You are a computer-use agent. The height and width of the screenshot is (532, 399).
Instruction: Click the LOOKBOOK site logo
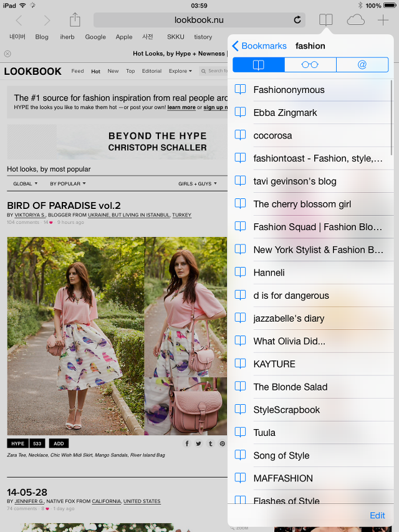[x=33, y=71]
